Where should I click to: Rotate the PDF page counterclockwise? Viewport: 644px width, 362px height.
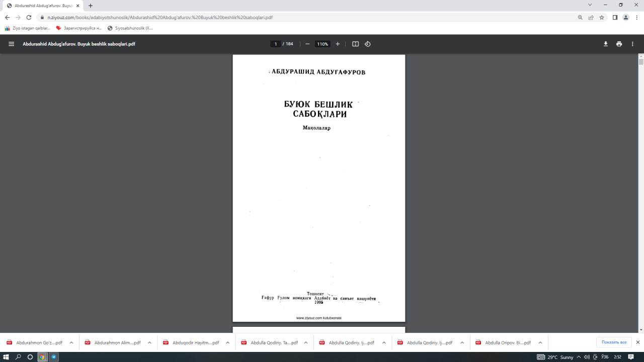click(367, 44)
